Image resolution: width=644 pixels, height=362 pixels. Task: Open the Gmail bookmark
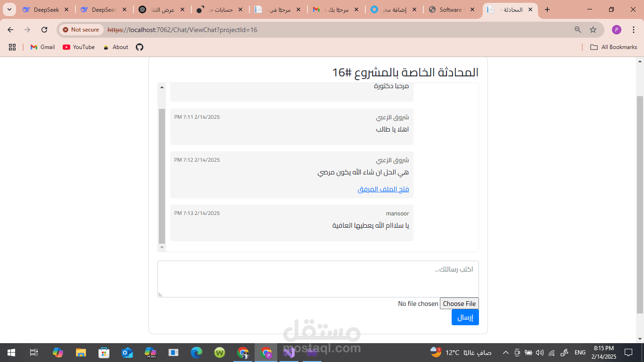[x=42, y=47]
